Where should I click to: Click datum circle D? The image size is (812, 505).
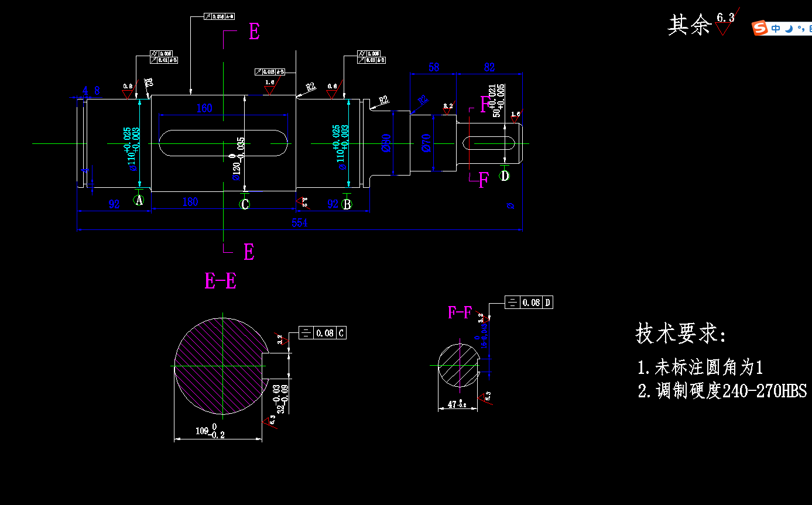[x=505, y=176]
